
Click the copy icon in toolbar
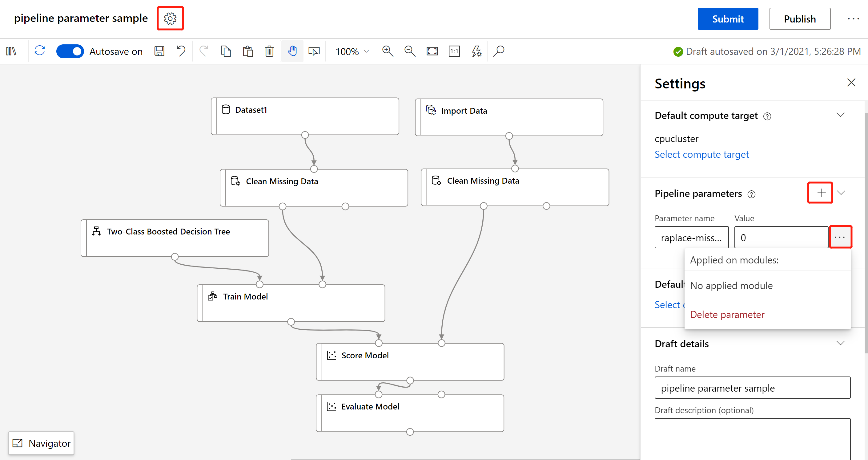(x=226, y=51)
